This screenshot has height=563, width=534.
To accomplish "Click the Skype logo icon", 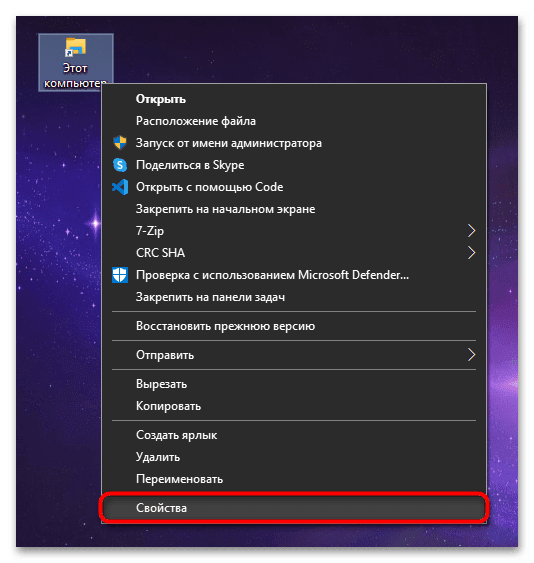I will [x=120, y=165].
